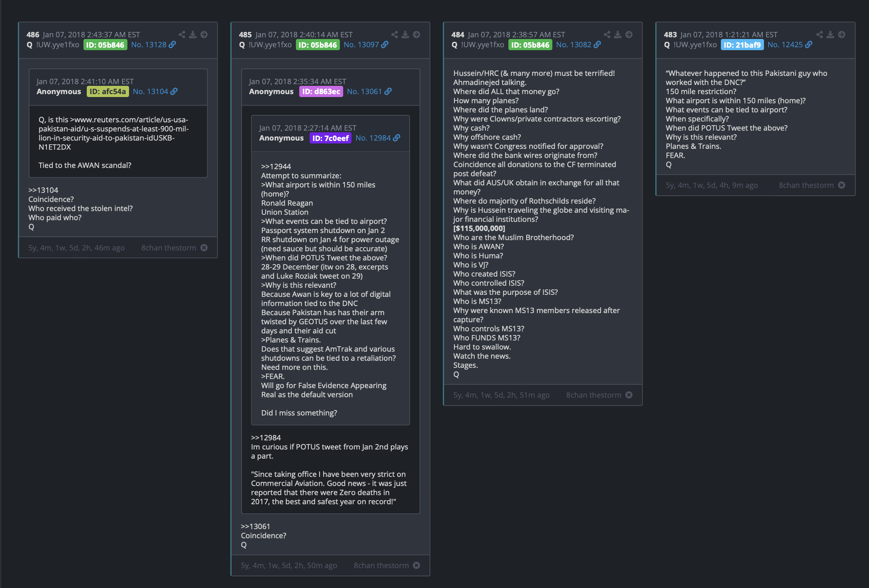The height and width of the screenshot is (588, 869).
Task: Click the ID: 05b846 badge on post 485
Action: click(x=318, y=45)
